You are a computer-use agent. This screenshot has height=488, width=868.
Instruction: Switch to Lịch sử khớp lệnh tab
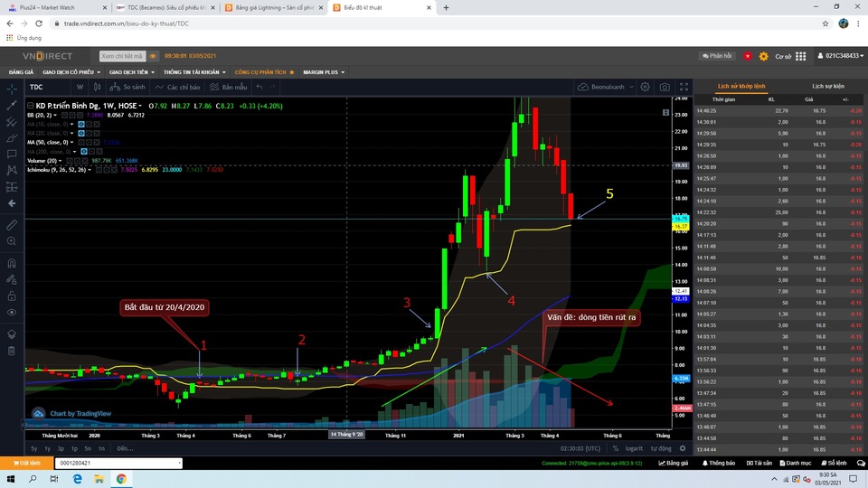pyautogui.click(x=741, y=87)
